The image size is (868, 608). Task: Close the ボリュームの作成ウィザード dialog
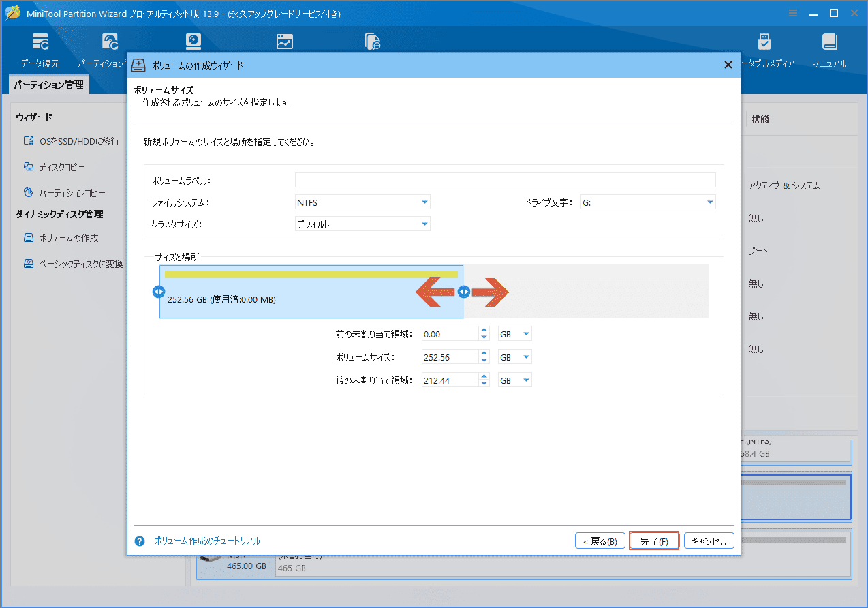click(728, 65)
